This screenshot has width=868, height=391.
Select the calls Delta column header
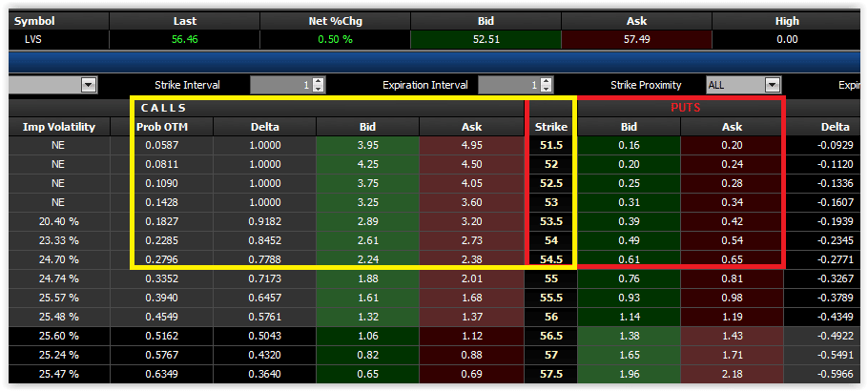click(264, 127)
